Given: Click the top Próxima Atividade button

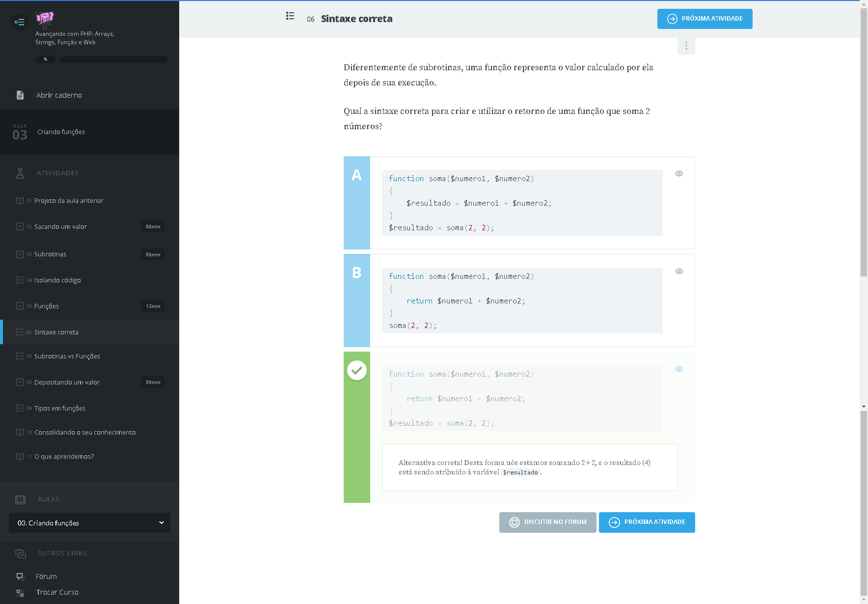Looking at the screenshot, I should point(705,19).
